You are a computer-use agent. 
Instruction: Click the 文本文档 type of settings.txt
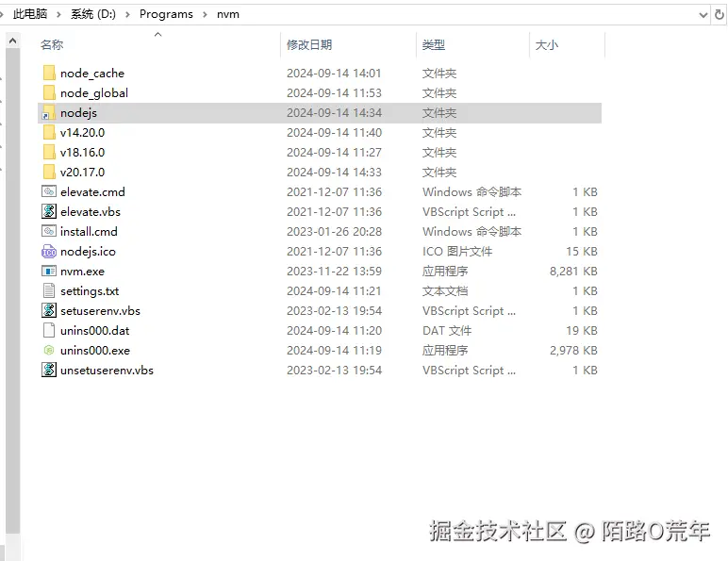coord(445,291)
